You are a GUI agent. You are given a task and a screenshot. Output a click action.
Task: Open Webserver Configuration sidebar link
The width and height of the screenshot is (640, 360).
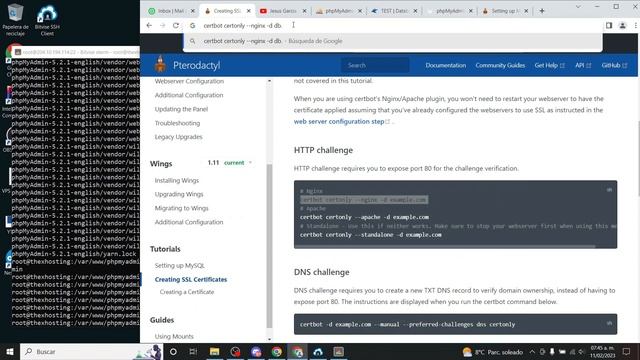[189, 81]
